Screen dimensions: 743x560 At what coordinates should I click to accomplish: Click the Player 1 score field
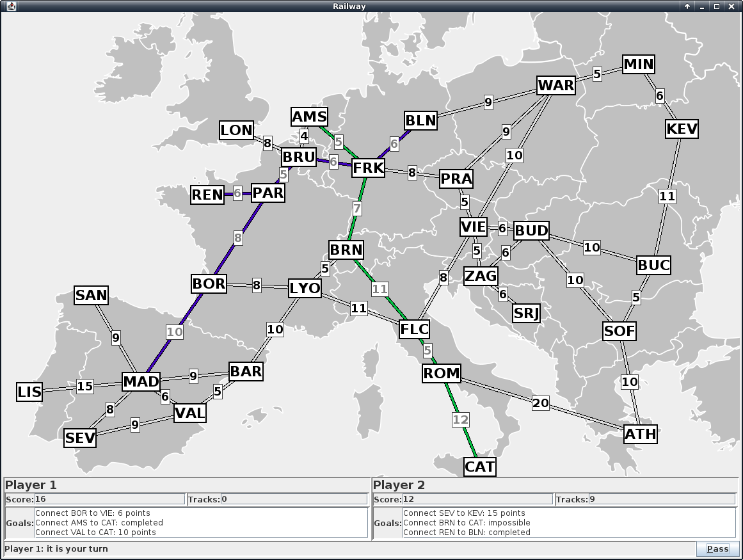tap(109, 499)
